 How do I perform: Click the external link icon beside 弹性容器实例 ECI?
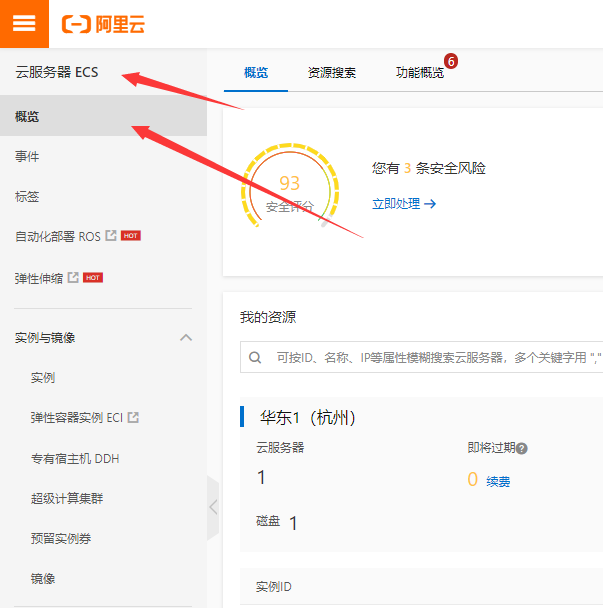(x=133, y=417)
